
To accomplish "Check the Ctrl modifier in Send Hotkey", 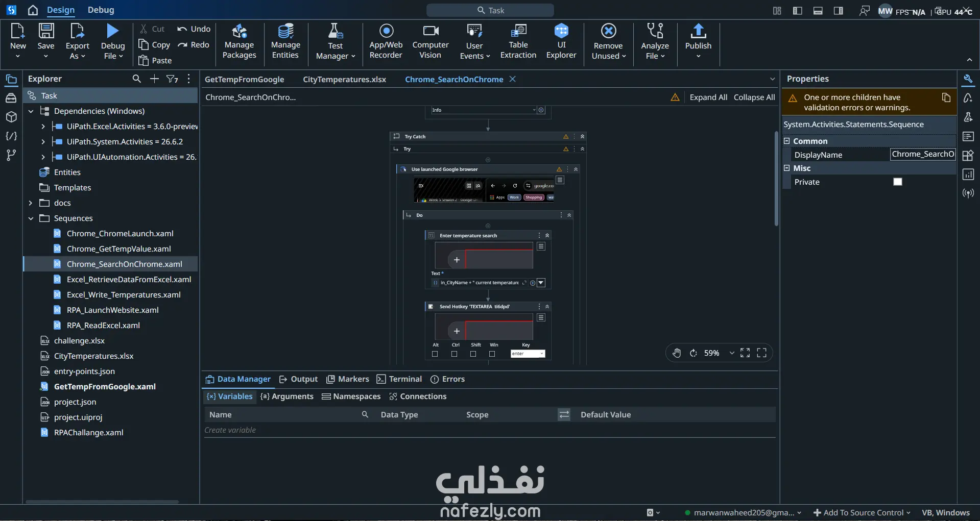I will click(x=454, y=354).
